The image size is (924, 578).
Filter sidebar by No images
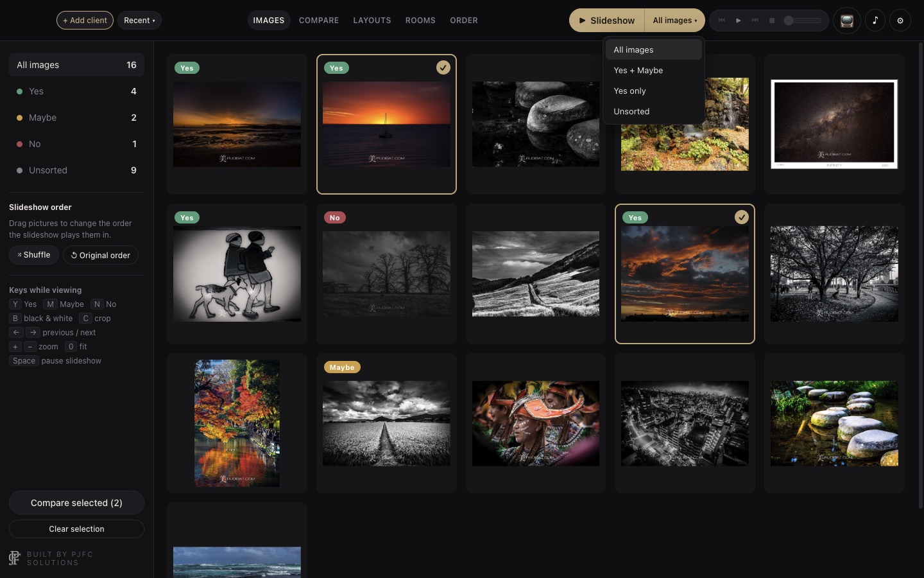click(76, 144)
